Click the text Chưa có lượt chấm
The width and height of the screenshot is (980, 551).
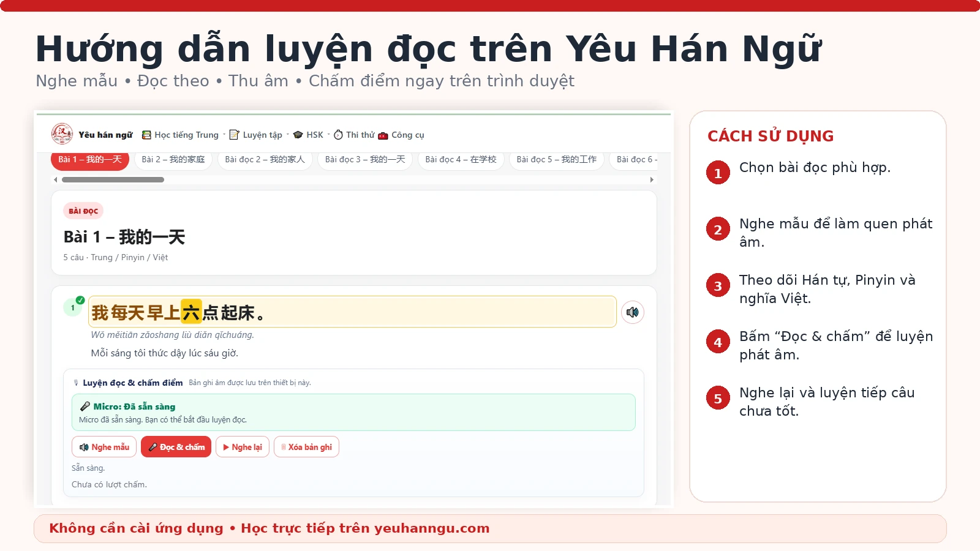pyautogui.click(x=109, y=484)
